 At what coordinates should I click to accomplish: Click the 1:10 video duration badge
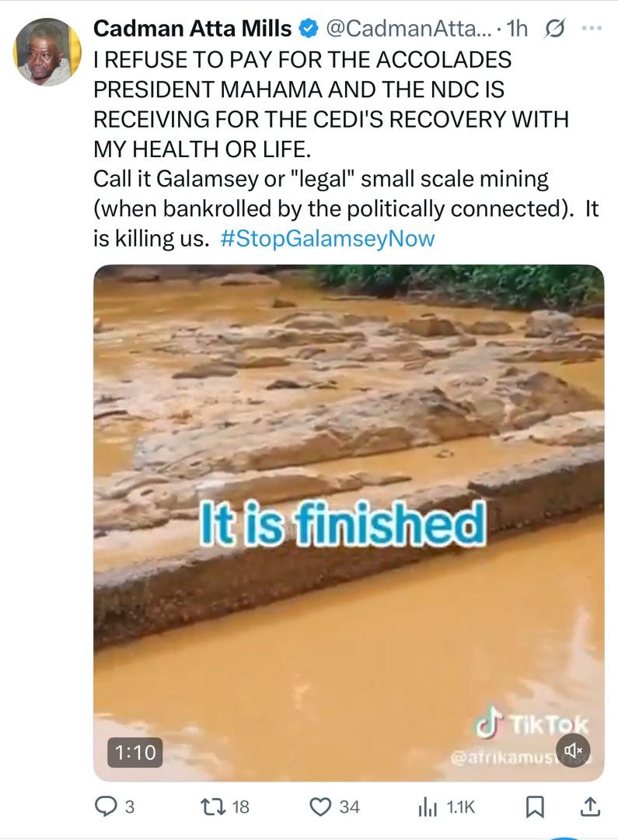click(135, 752)
